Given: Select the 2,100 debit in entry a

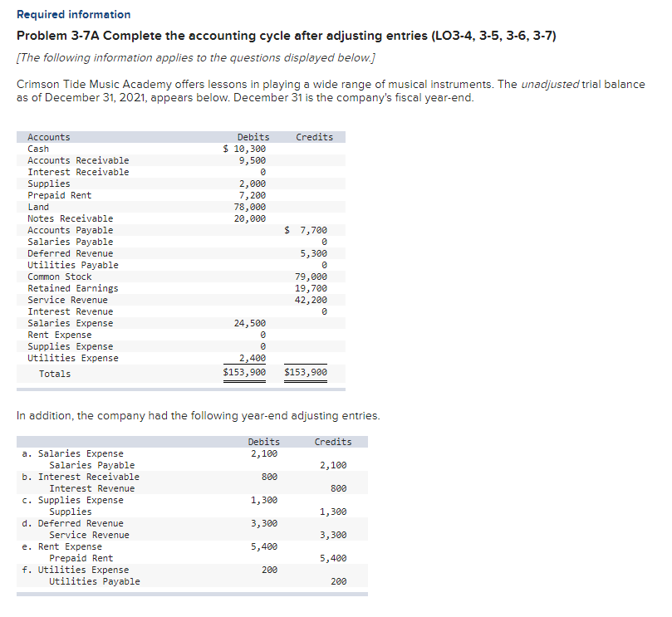Looking at the screenshot, I should click(x=264, y=453).
